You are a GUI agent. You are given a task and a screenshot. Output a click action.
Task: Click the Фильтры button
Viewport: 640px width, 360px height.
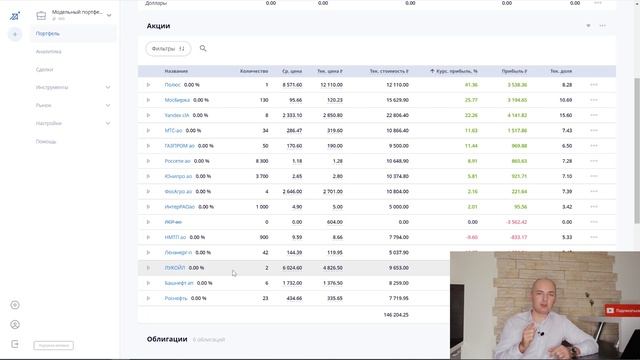point(168,49)
